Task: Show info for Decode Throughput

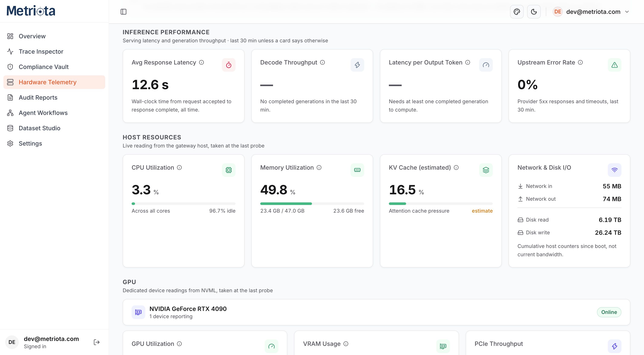Action: click(322, 62)
